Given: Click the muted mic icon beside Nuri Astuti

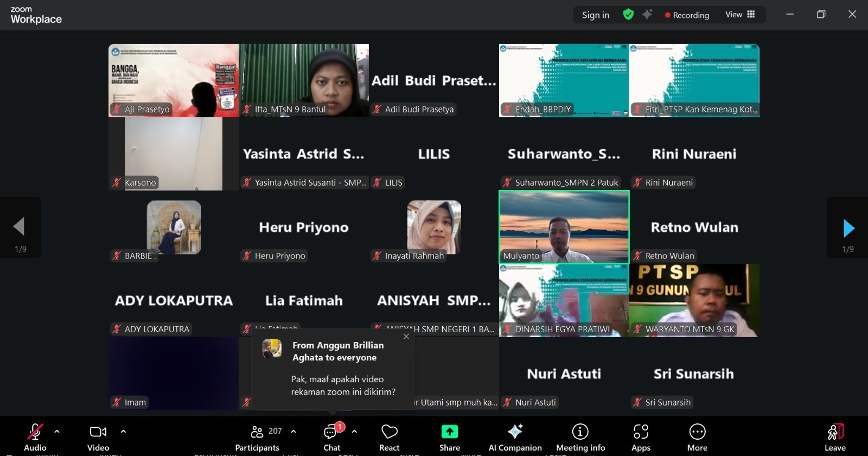Looking at the screenshot, I should (507, 402).
